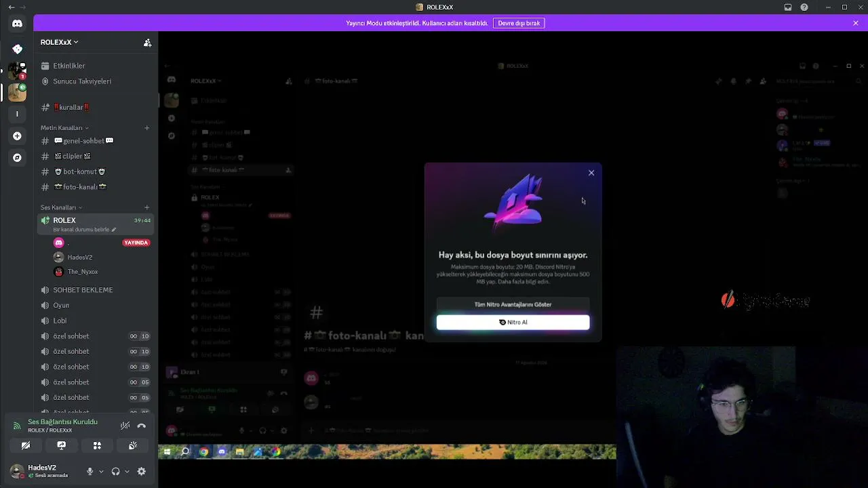
Task: Select the foto-kanalı channel in sidebar
Action: [x=96, y=187]
